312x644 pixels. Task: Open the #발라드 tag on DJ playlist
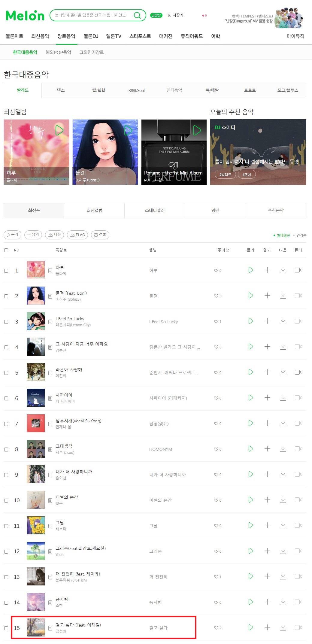[225, 175]
